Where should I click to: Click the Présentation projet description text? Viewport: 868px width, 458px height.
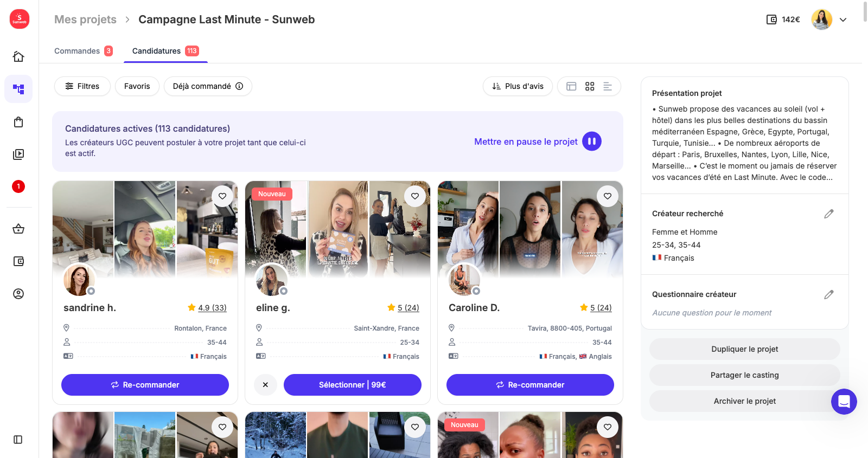(744, 143)
